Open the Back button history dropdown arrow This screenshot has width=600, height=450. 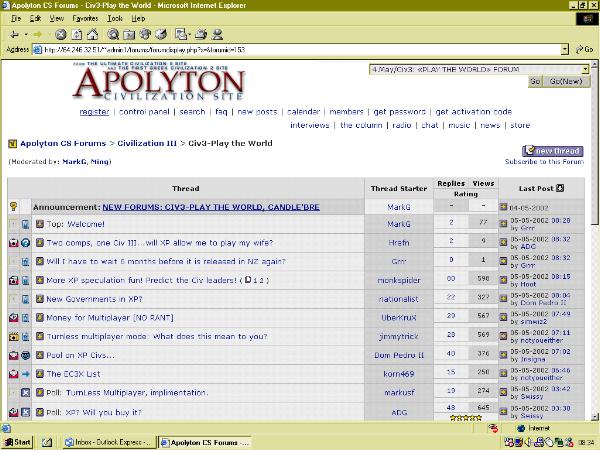pos(26,35)
